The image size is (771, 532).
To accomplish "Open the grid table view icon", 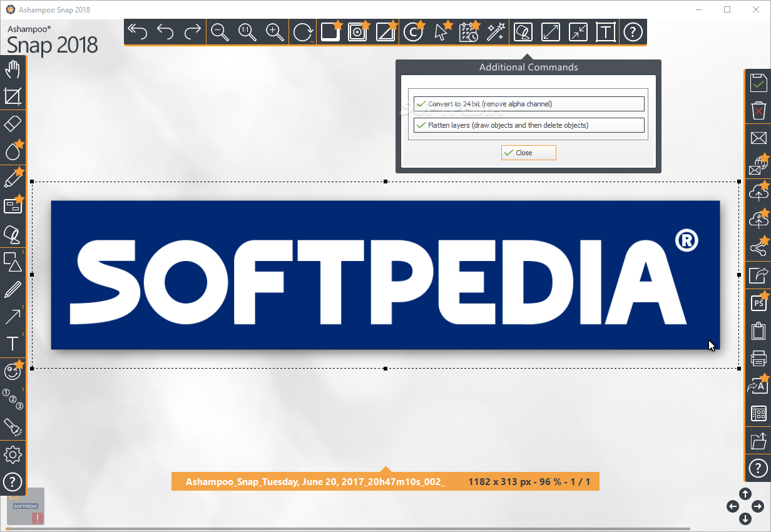I will (758, 413).
